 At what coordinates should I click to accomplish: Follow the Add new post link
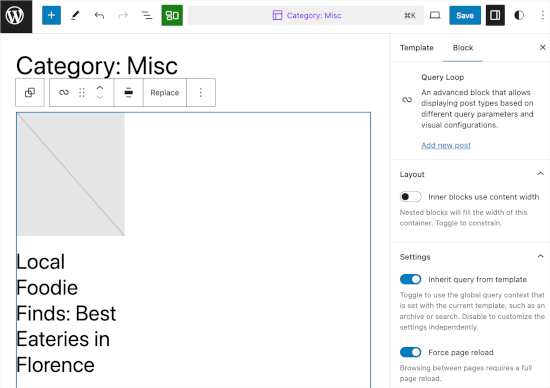(446, 145)
